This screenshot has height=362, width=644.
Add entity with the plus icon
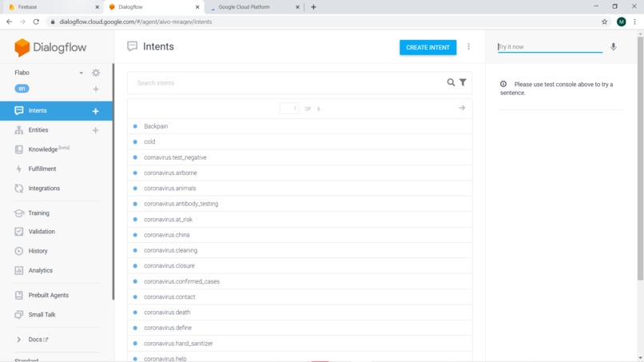point(95,130)
